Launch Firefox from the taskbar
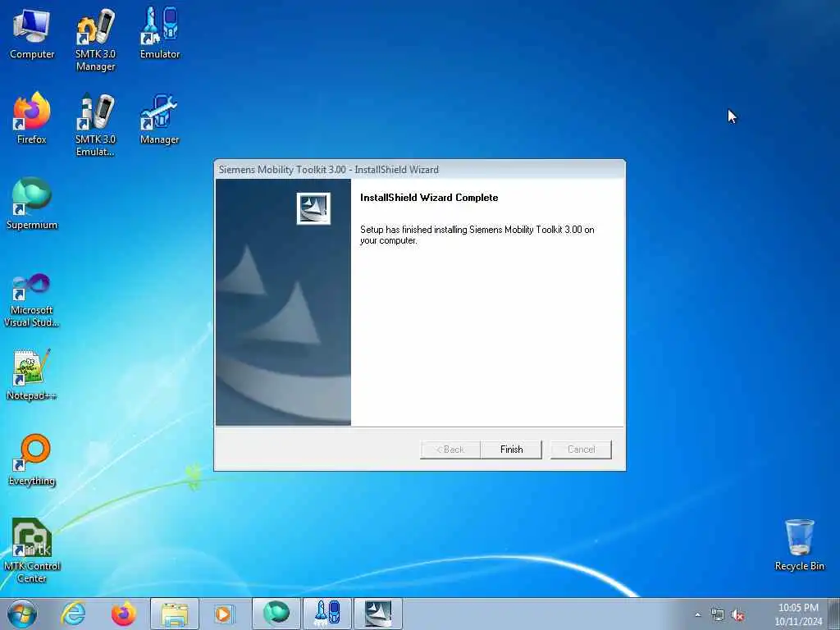Viewport: 840px width, 630px height. [x=124, y=614]
